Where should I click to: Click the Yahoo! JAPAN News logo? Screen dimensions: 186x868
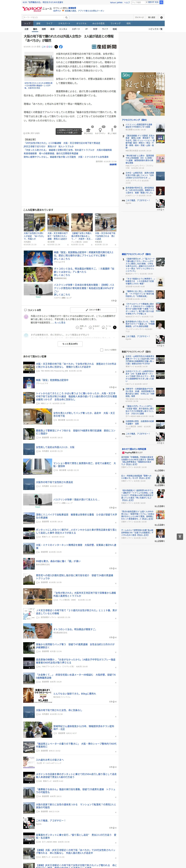37,9
